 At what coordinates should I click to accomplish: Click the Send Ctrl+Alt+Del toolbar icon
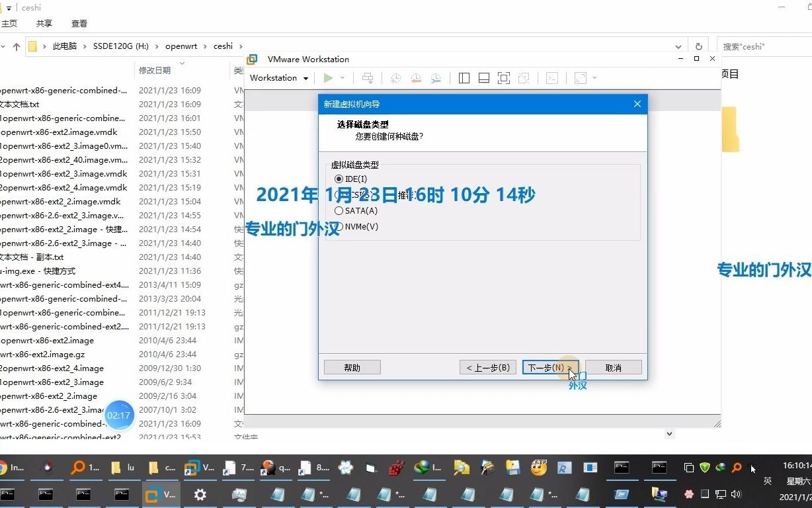(x=368, y=78)
